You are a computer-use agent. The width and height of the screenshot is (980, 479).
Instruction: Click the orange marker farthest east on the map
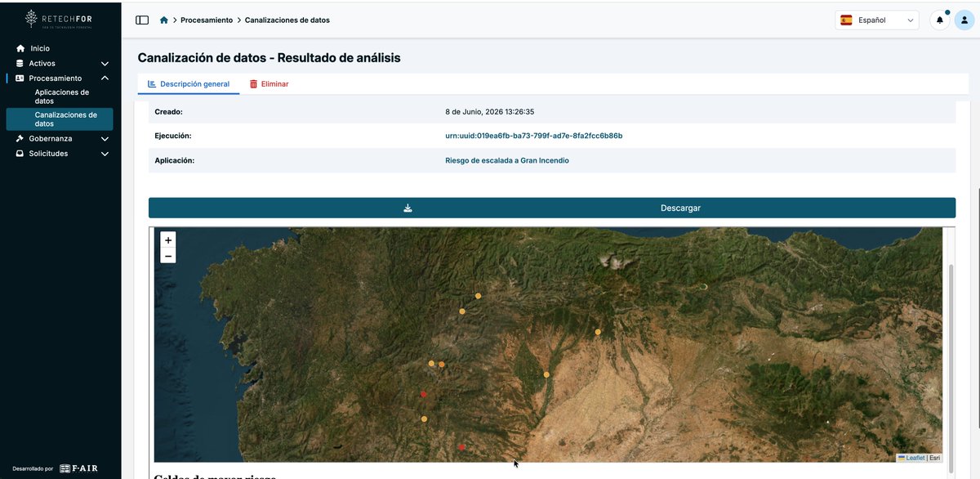pos(599,332)
